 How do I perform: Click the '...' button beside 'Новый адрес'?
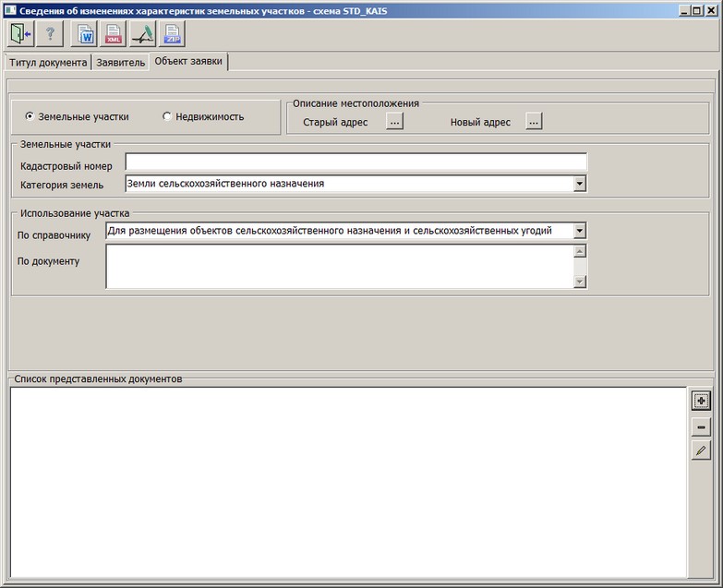(534, 122)
